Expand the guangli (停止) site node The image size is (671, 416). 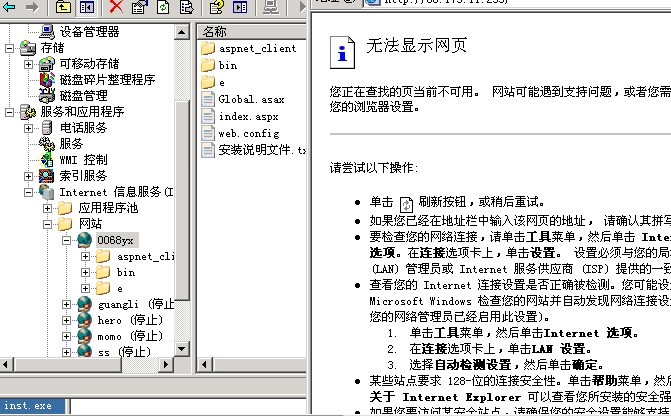pyautogui.click(x=67, y=304)
